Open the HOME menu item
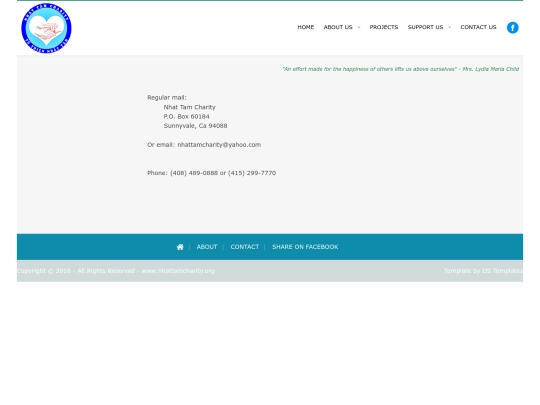The width and height of the screenshot is (540, 405). 305,27
